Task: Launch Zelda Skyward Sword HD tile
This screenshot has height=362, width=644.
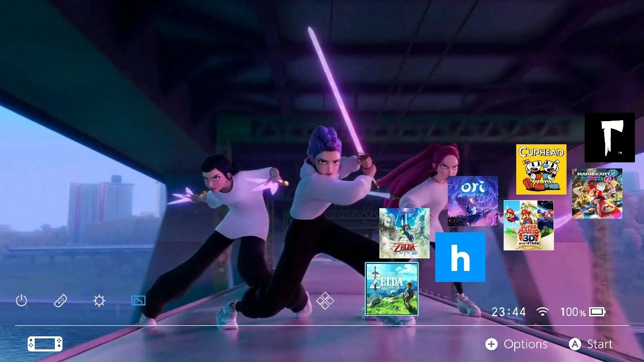Action: (405, 233)
